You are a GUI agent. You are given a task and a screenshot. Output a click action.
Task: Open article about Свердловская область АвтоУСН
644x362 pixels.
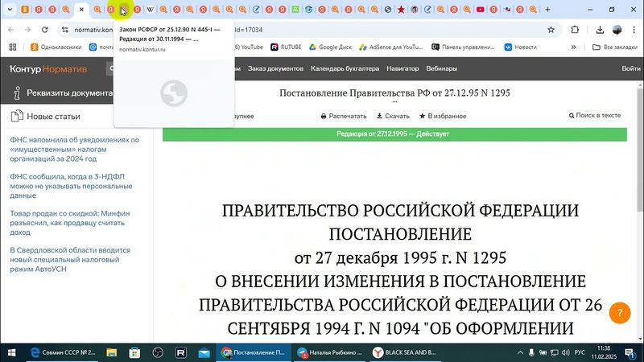tap(70, 259)
